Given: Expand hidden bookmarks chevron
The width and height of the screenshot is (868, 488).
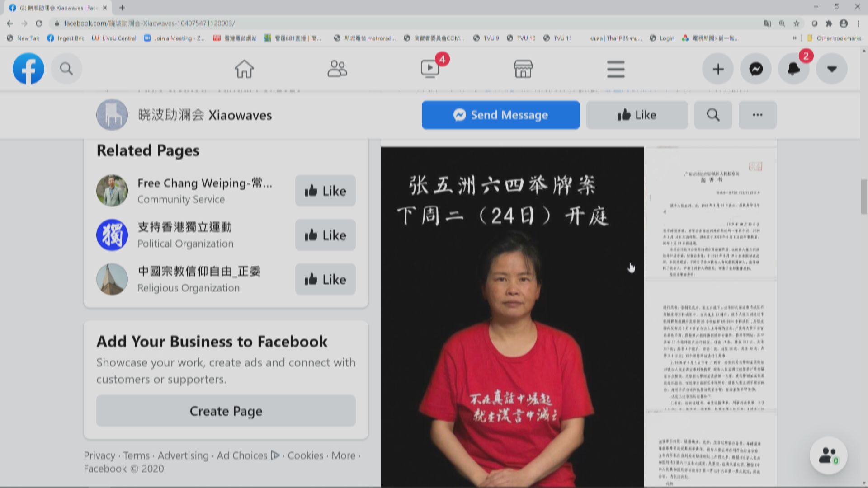Looking at the screenshot, I should click(x=794, y=38).
